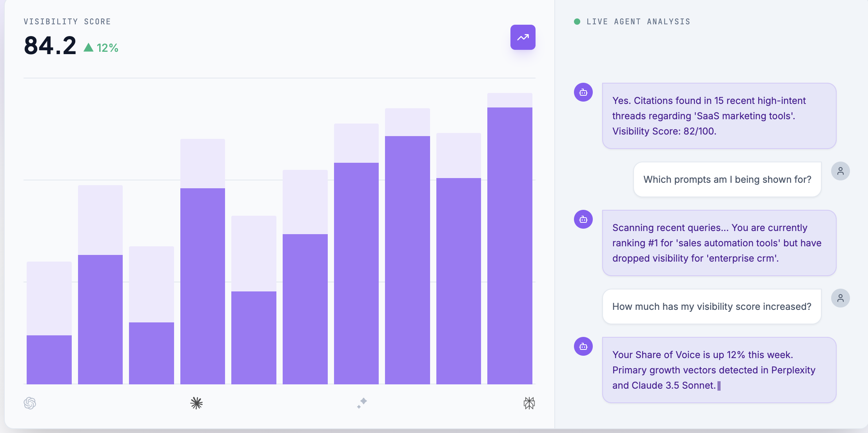Click the 84.2 visibility score value
The width and height of the screenshot is (868, 433).
tap(50, 45)
